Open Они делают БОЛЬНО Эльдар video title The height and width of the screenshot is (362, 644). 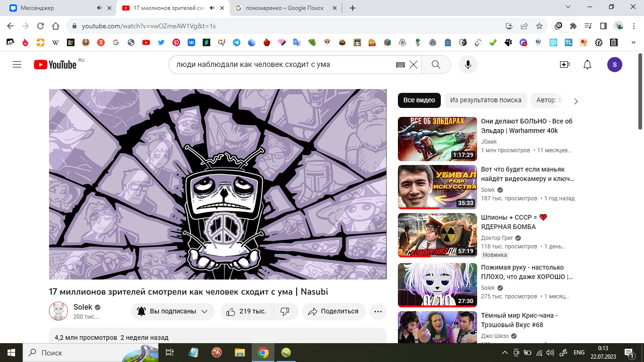coord(527,126)
